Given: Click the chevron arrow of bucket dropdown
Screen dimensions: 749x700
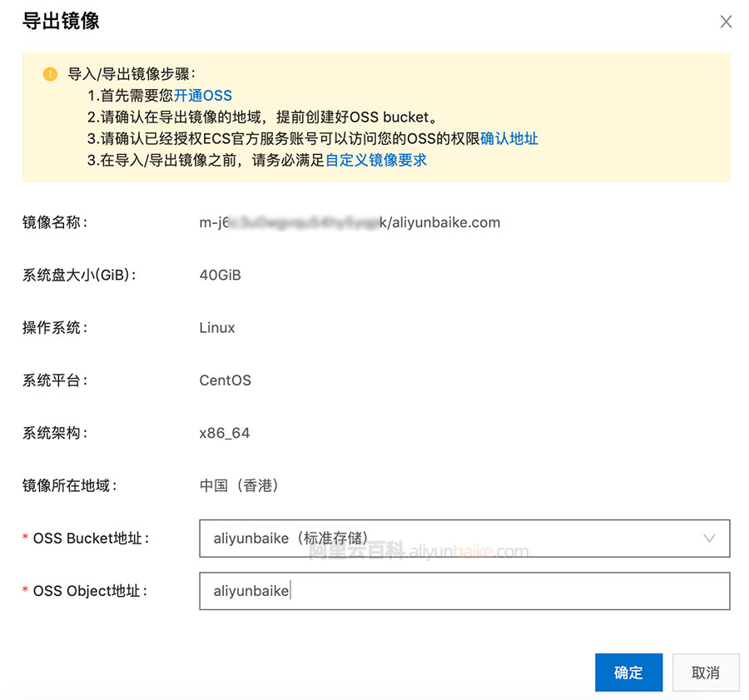Looking at the screenshot, I should pos(709,539).
